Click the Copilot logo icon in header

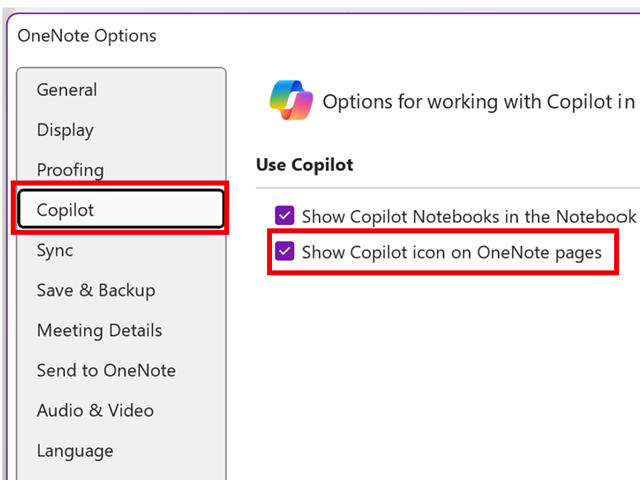[291, 100]
